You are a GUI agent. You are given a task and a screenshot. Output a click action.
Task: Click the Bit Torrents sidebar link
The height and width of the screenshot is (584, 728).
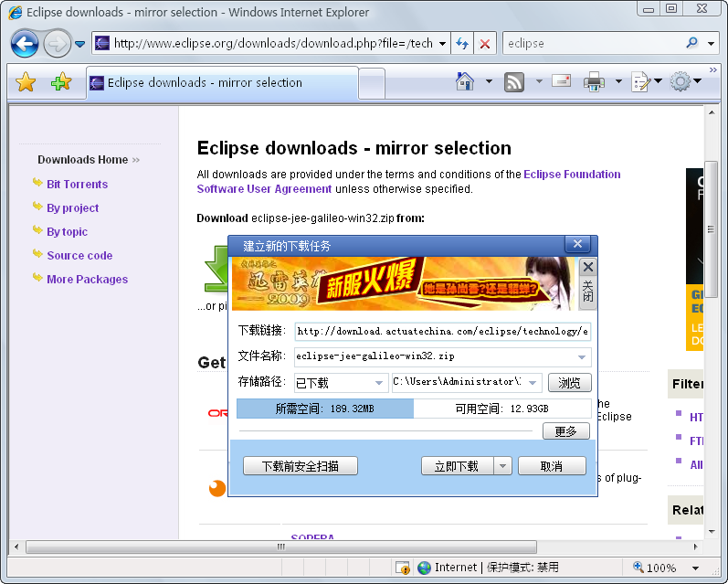point(77,184)
